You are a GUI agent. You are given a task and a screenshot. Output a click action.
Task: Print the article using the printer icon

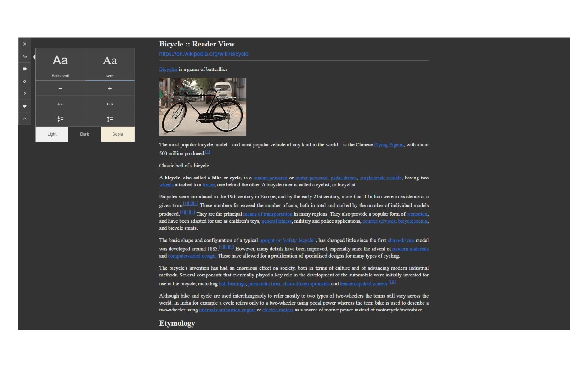pyautogui.click(x=25, y=69)
